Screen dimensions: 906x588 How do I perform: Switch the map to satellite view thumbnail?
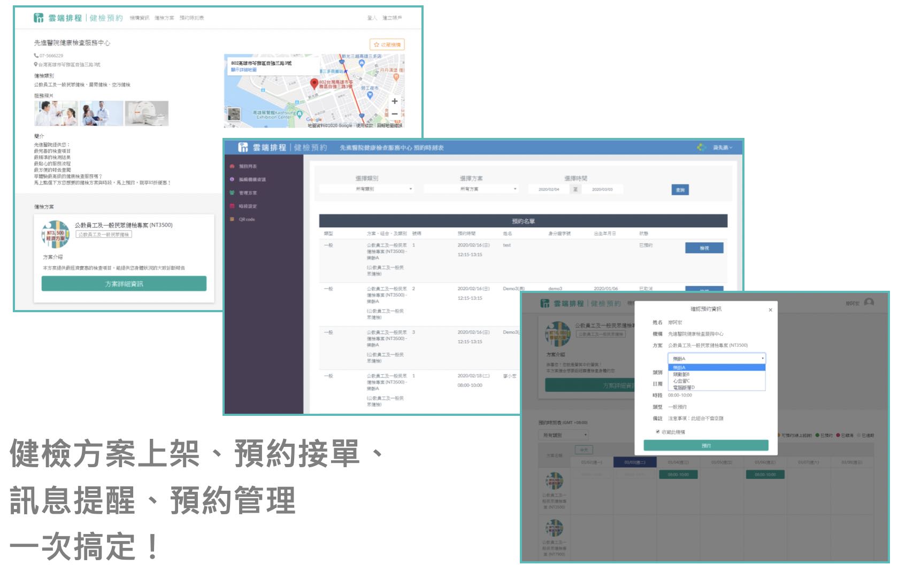(x=234, y=113)
